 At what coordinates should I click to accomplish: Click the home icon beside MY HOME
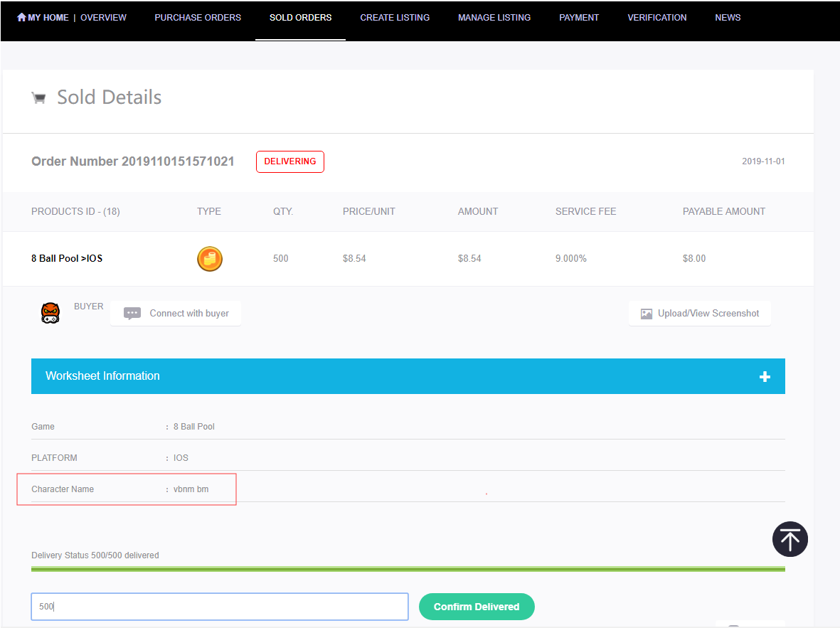(21, 17)
